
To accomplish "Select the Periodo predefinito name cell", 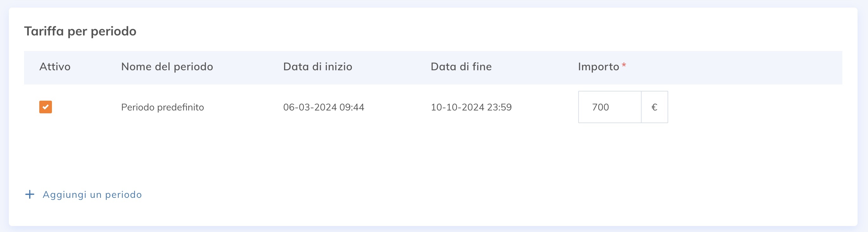I will tap(162, 107).
